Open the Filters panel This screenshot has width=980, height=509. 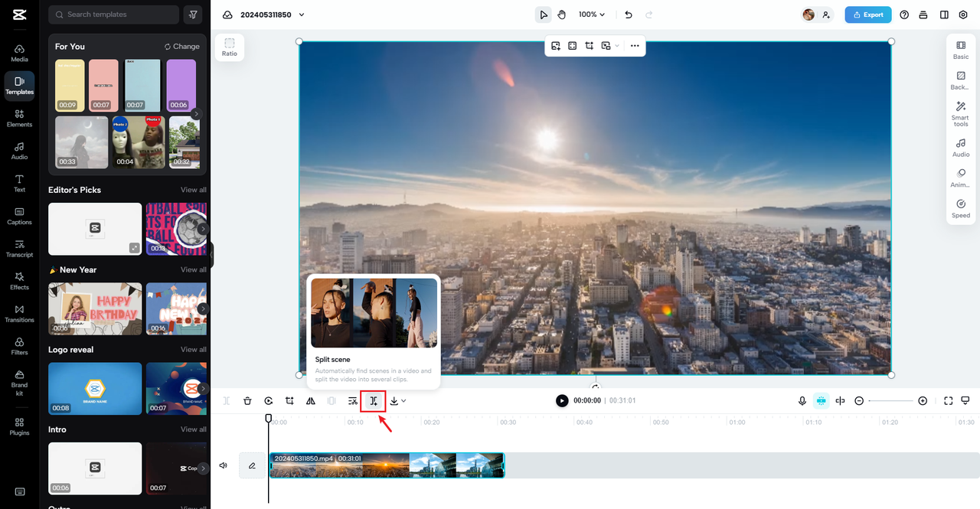(x=19, y=346)
